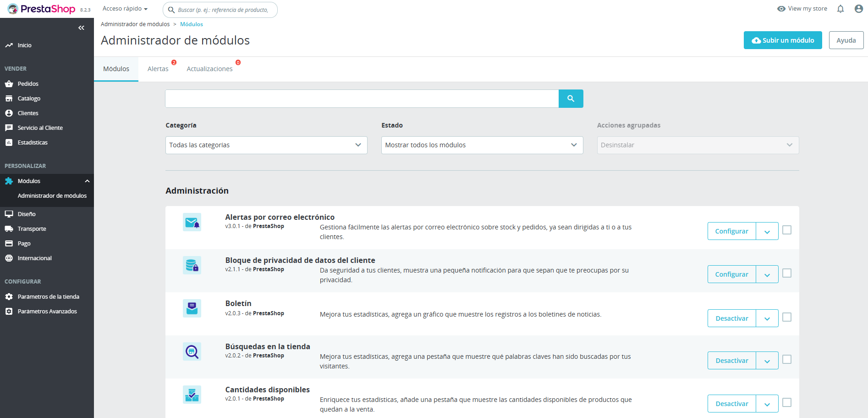The height and width of the screenshot is (418, 868).
Task: Click the Subir un módulo button
Action: 782,40
